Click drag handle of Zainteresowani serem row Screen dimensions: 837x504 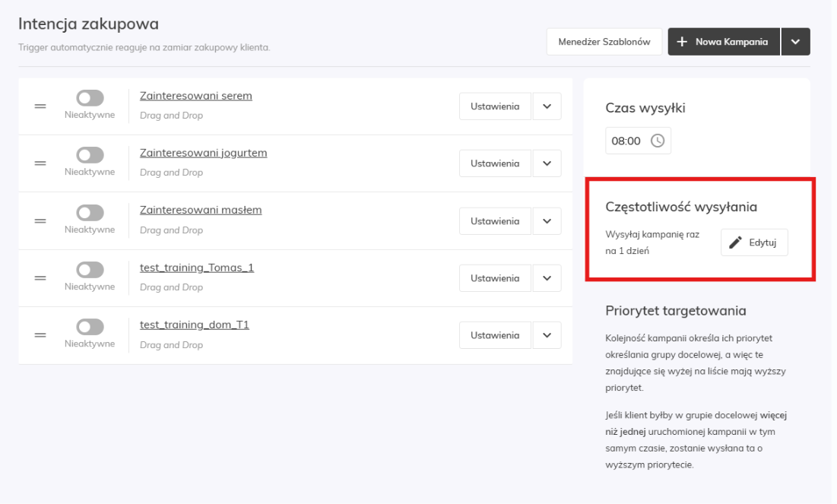[40, 106]
